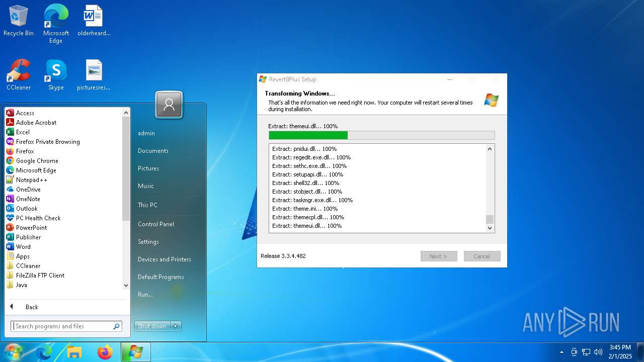This screenshot has width=644, height=362.
Task: Click the network icon in system tray
Action: (586, 352)
